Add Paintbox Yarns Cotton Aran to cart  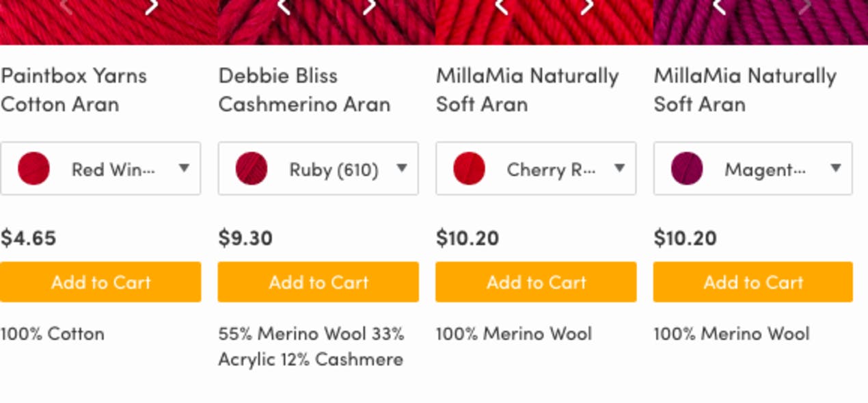tap(100, 282)
